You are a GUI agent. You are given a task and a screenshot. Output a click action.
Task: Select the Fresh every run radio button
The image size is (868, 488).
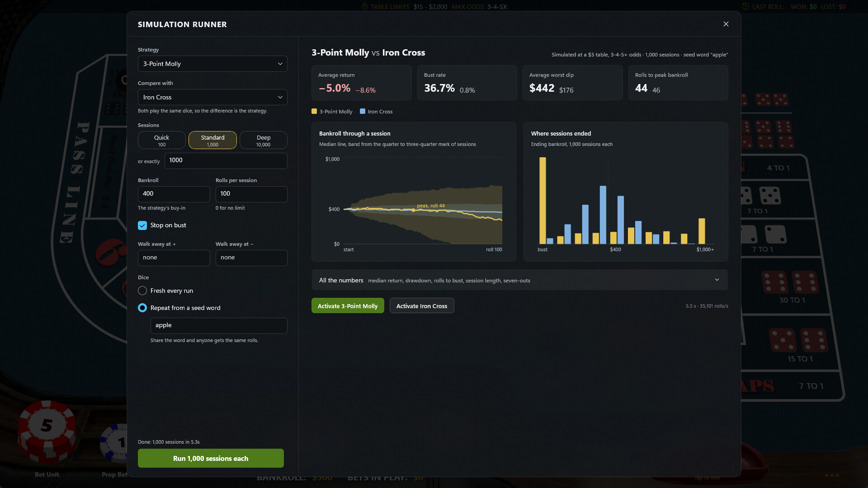coord(142,291)
